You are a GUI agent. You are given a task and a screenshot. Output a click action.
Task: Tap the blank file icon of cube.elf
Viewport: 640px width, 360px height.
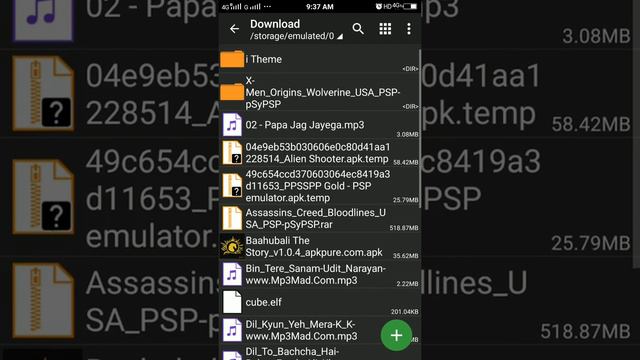[232, 302]
